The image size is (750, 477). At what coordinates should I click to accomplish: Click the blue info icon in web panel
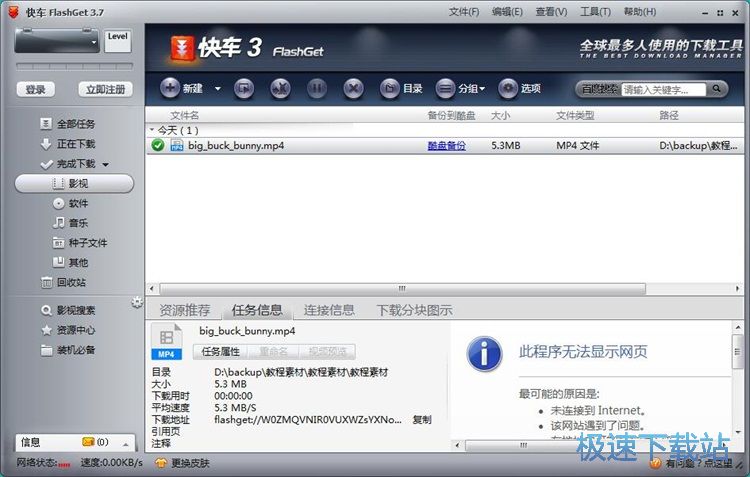click(x=484, y=354)
